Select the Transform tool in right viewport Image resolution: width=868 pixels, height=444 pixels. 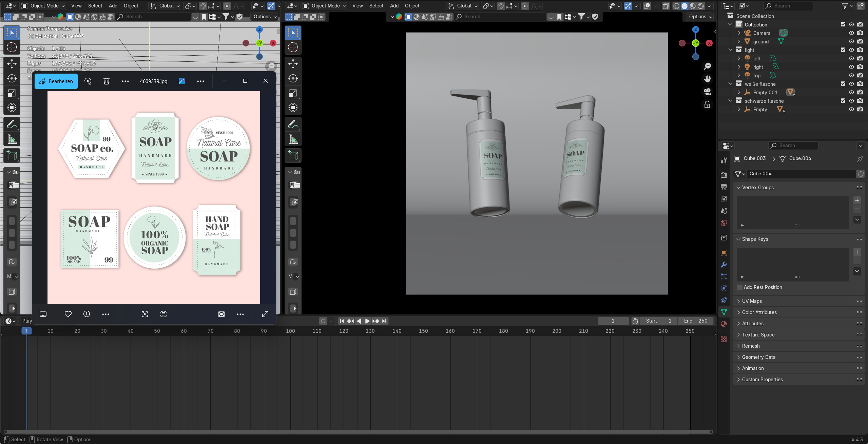[x=293, y=108]
